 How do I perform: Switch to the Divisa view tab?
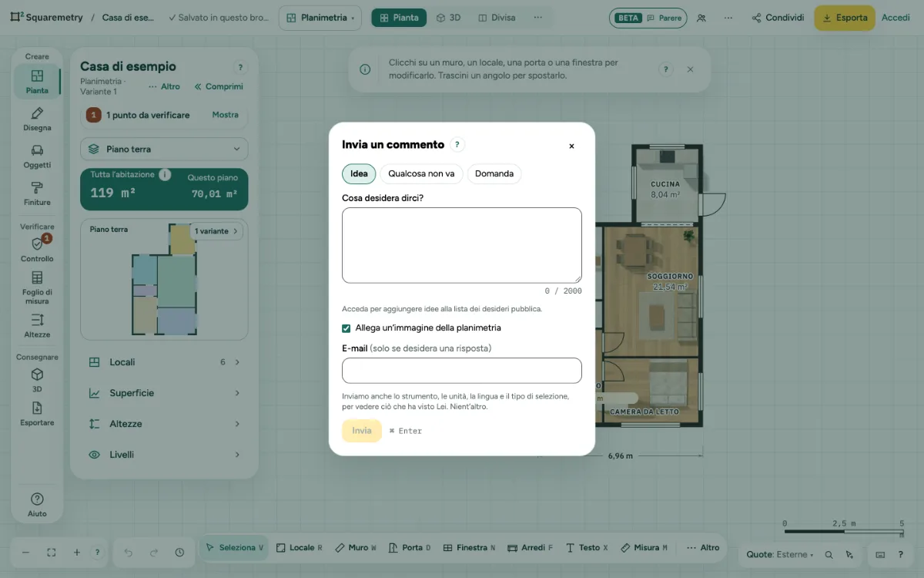[x=493, y=18]
